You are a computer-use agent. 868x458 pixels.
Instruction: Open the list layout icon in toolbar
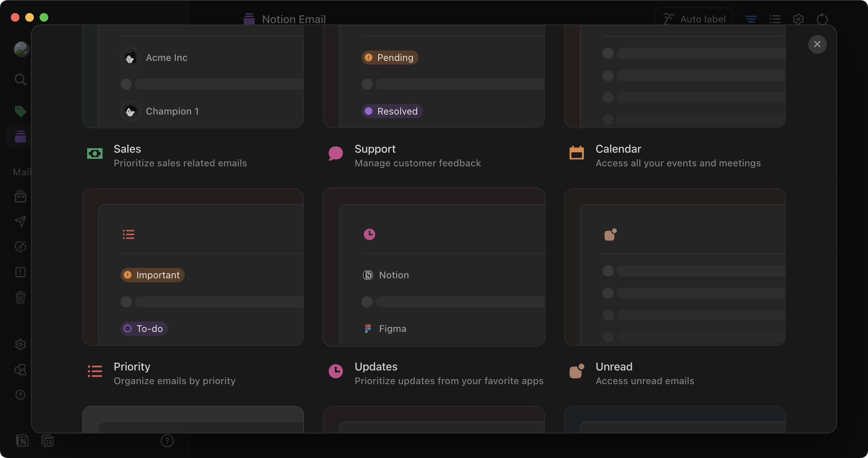[775, 19]
